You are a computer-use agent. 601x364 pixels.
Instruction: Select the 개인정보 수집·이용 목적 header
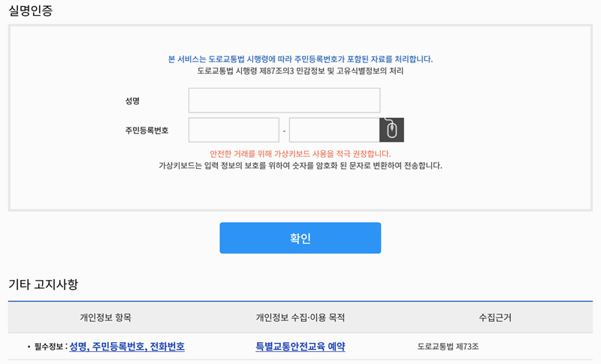[300, 317]
